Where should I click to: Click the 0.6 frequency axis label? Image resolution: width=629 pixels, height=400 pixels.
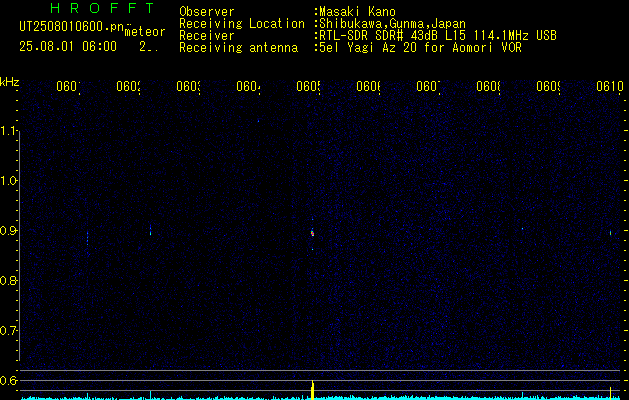pyautogui.click(x=8, y=380)
